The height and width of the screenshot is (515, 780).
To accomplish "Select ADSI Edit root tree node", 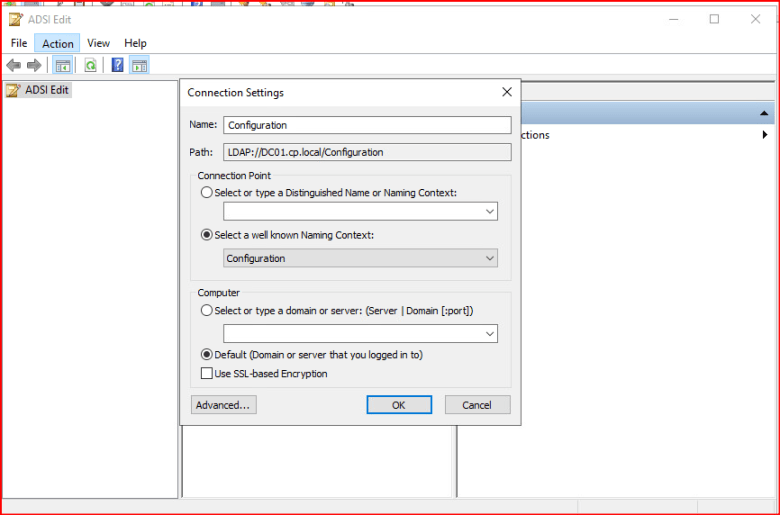I will click(x=38, y=90).
